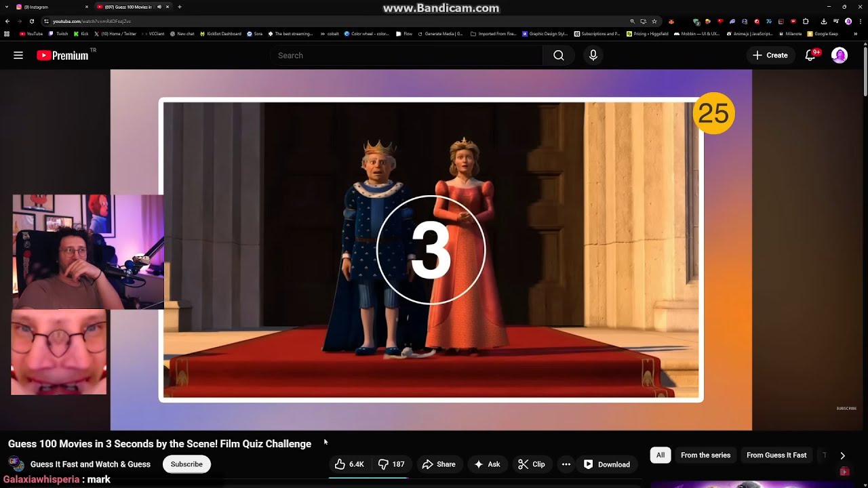Viewport: 868px width, 488px height.
Task: Click the search magnifier button
Action: (559, 56)
